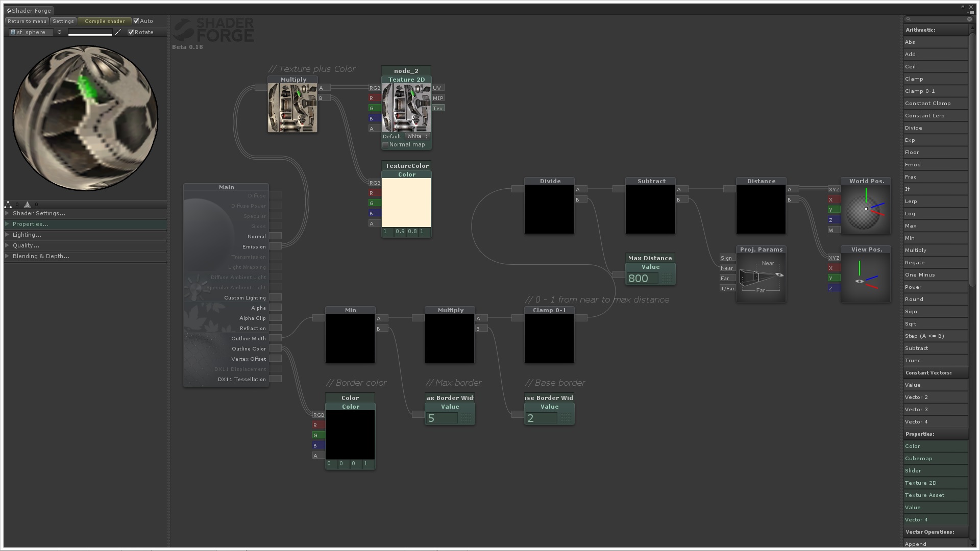
Task: Click the Abs entry in Arithmetic list
Action: [x=936, y=42]
